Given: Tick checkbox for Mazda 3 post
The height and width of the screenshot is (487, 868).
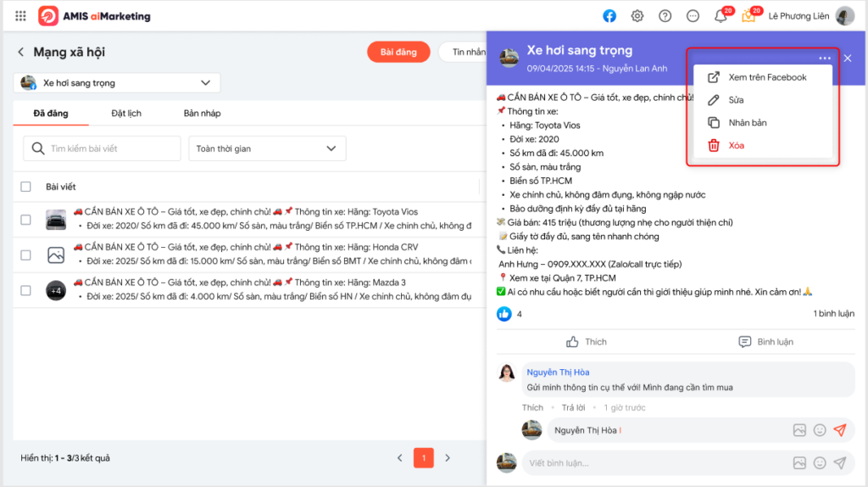Looking at the screenshot, I should [25, 290].
